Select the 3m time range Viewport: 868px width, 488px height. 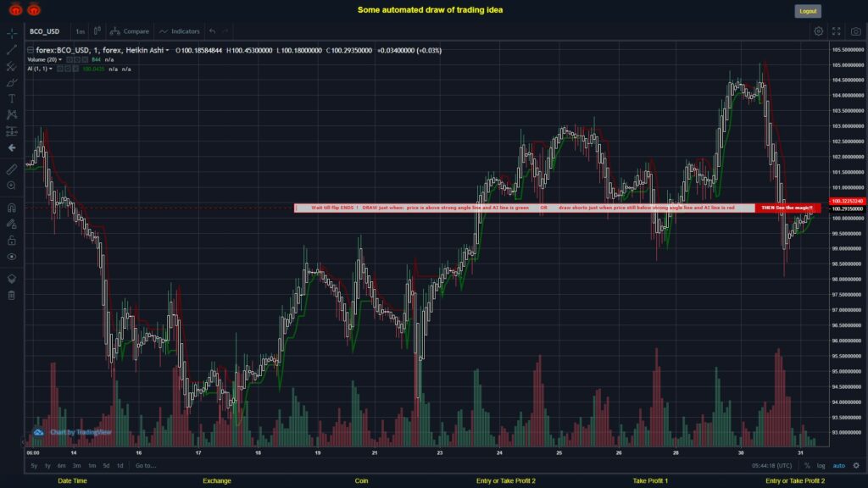(x=77, y=466)
